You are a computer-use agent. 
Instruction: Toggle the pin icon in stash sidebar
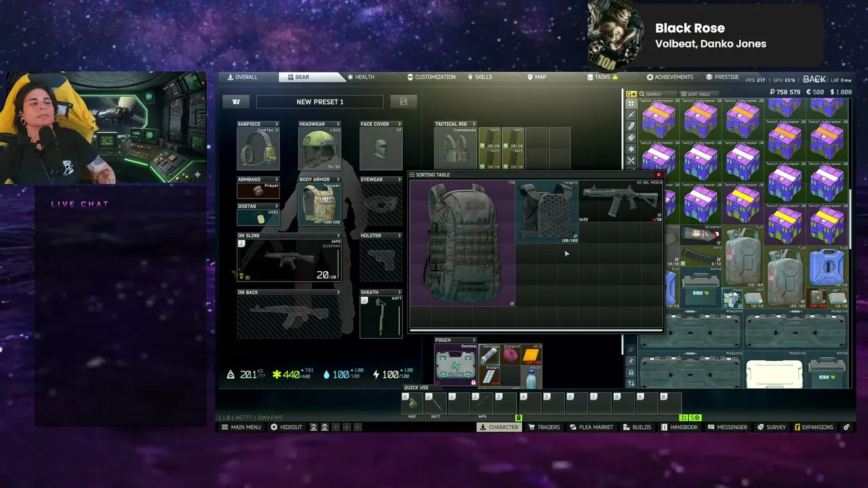(631, 362)
